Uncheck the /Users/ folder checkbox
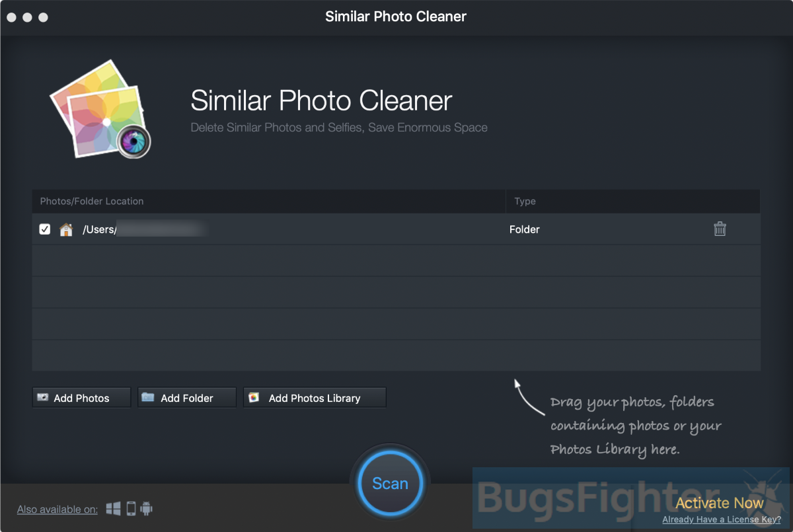 [44, 229]
